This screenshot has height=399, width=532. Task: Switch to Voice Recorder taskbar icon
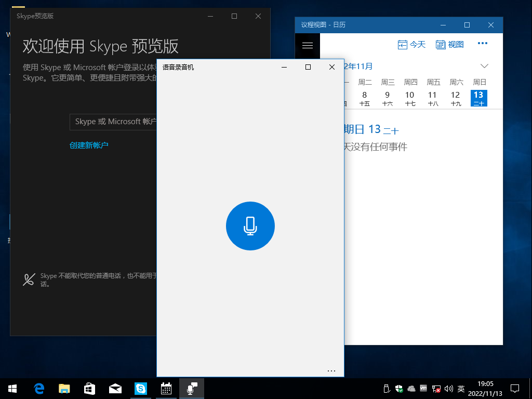[x=192, y=389]
